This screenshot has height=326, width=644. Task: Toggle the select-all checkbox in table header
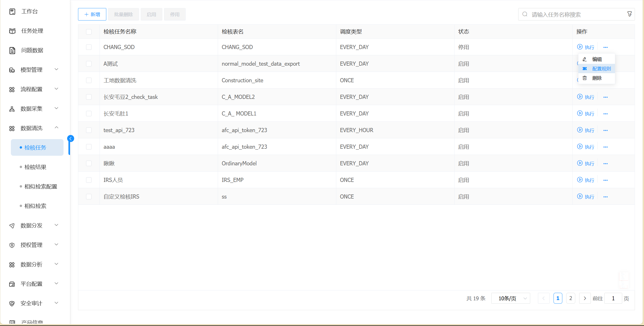pyautogui.click(x=89, y=32)
